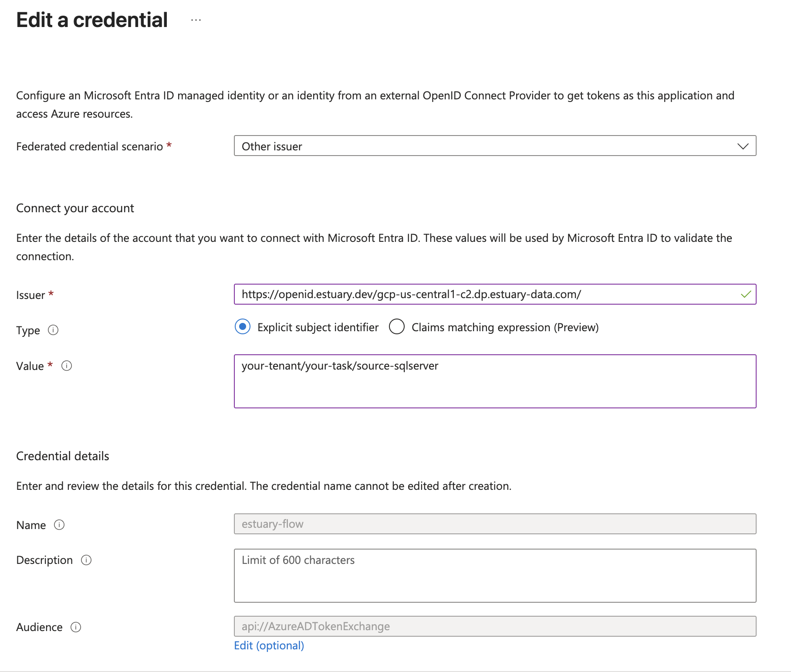Expand the Other issuer dropdown chevron
This screenshot has height=672, width=791.
742,146
